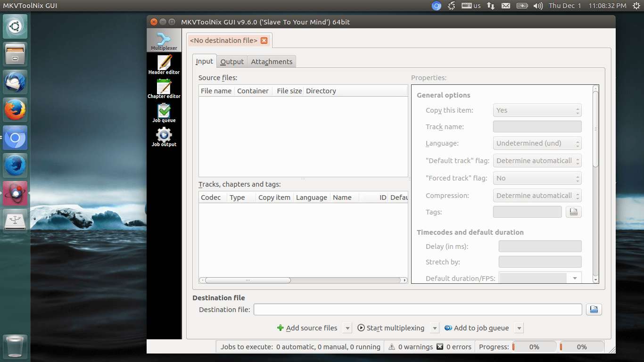Image resolution: width=644 pixels, height=362 pixels.
Task: Launch Firefox from the Ubuntu dock
Action: [x=15, y=110]
